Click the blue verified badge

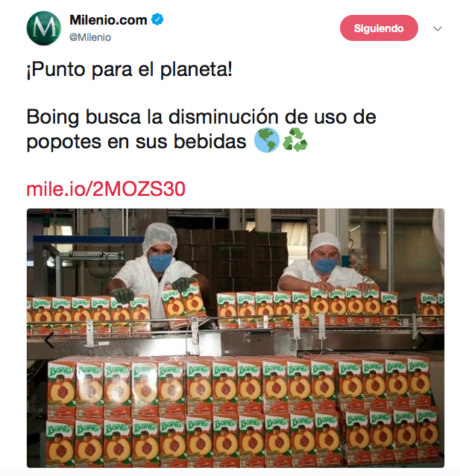click(x=157, y=19)
